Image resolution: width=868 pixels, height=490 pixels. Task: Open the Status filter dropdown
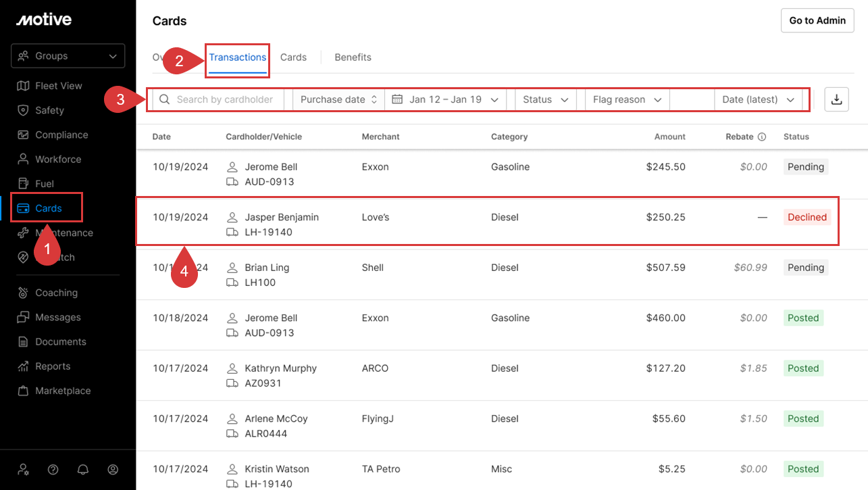tap(546, 99)
